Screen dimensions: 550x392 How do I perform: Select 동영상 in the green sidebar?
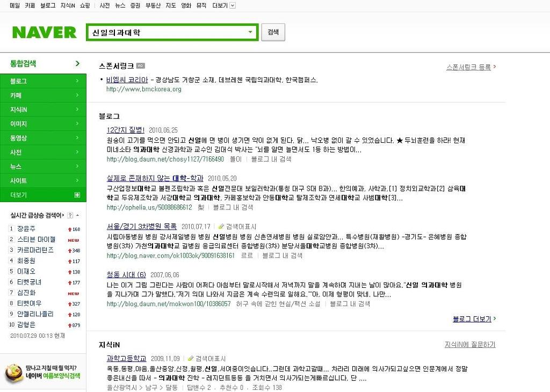click(x=43, y=138)
